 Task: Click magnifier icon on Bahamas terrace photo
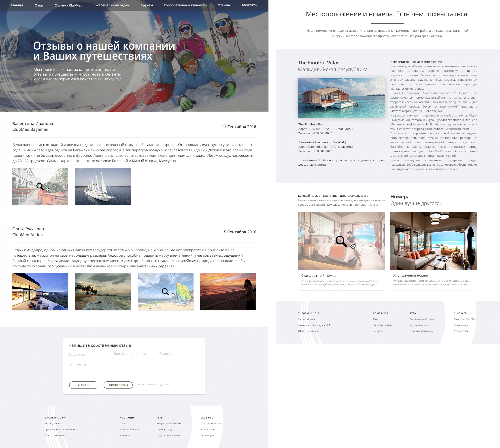40,186
